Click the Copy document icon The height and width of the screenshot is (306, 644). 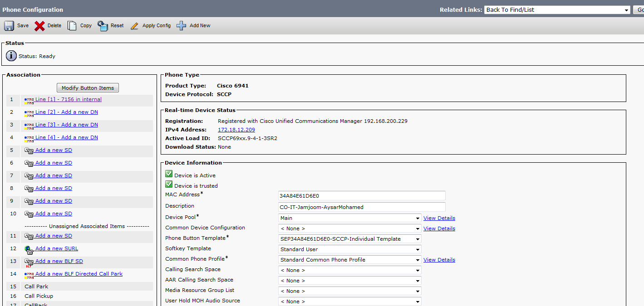72,26
